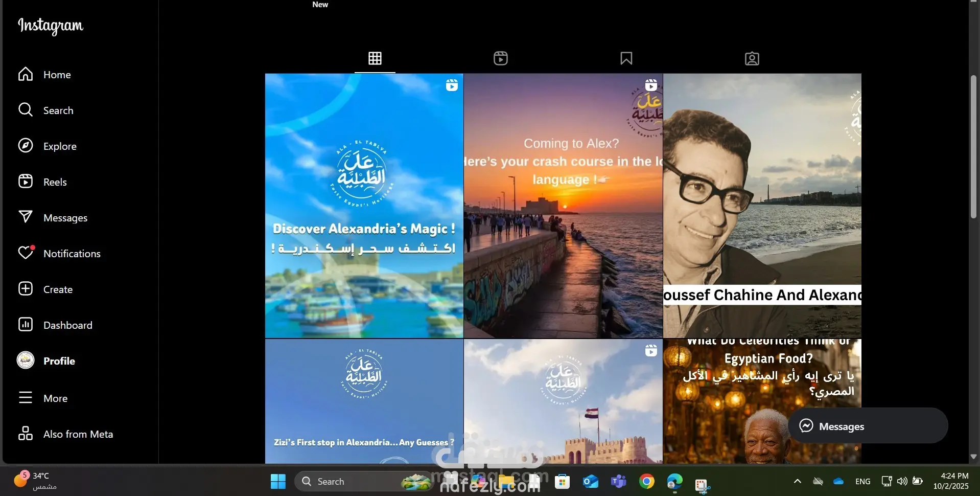Open Microsoft Store from the taskbar
The image size is (980, 496).
[x=563, y=481]
